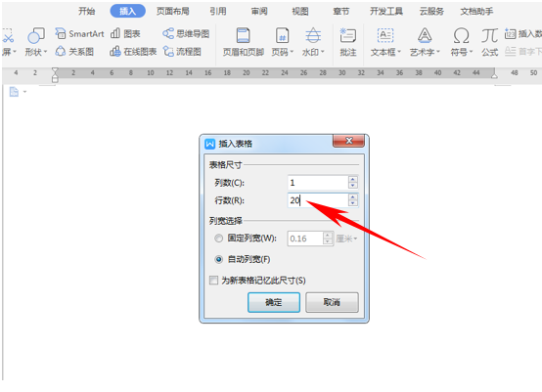
Task: Expand the 艺术字 dropdown arrow
Action: click(438, 52)
